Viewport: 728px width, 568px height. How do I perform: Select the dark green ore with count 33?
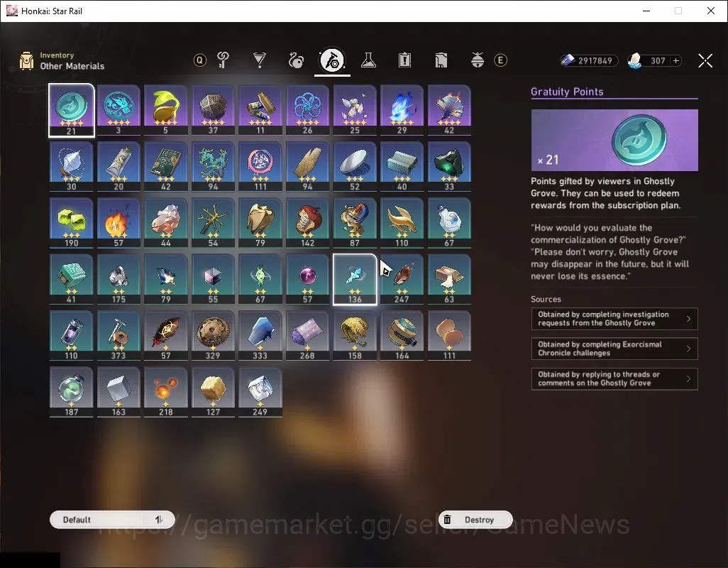click(449, 166)
